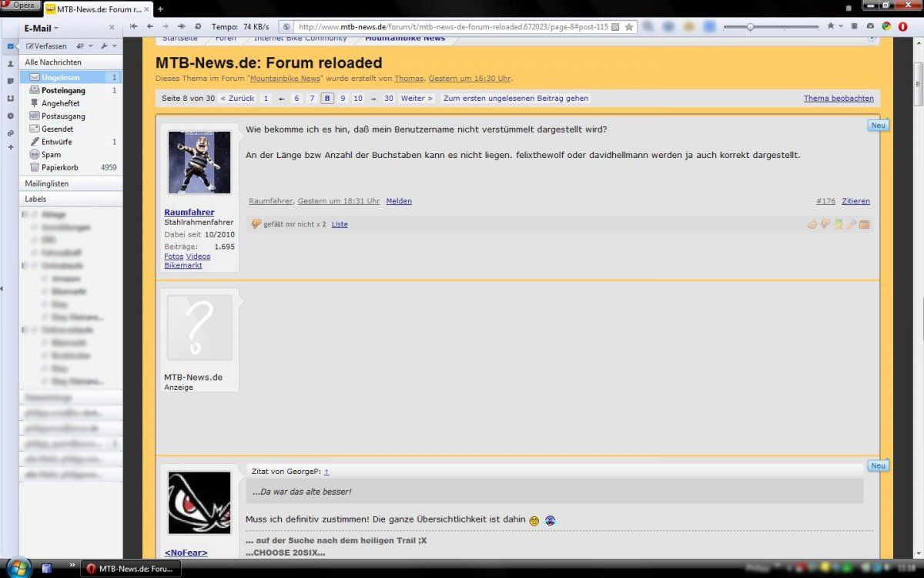Click the zoom slider handle in toolbar
The image size is (924, 578).
tap(750, 27)
